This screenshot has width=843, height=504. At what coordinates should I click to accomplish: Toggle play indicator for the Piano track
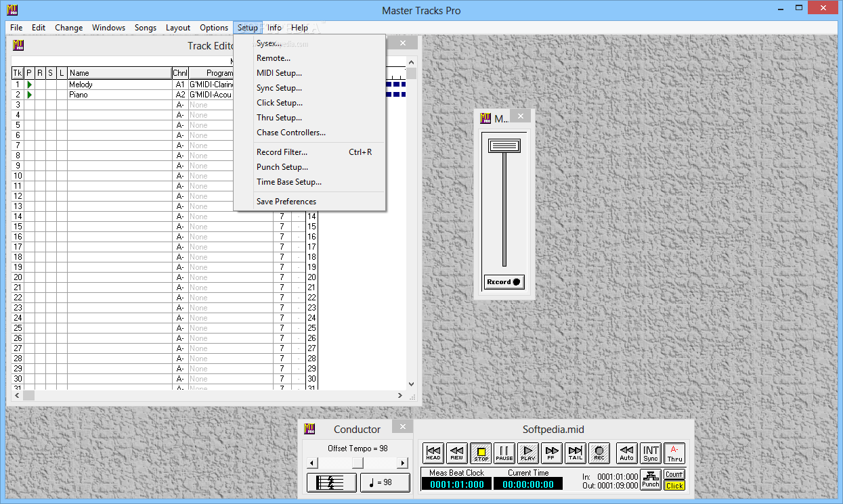(x=29, y=95)
